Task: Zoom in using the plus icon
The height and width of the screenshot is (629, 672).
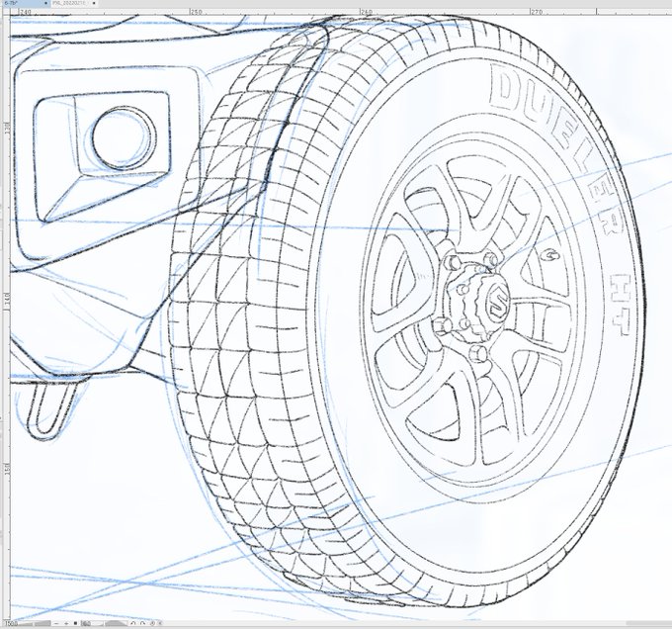Action: [x=66, y=623]
